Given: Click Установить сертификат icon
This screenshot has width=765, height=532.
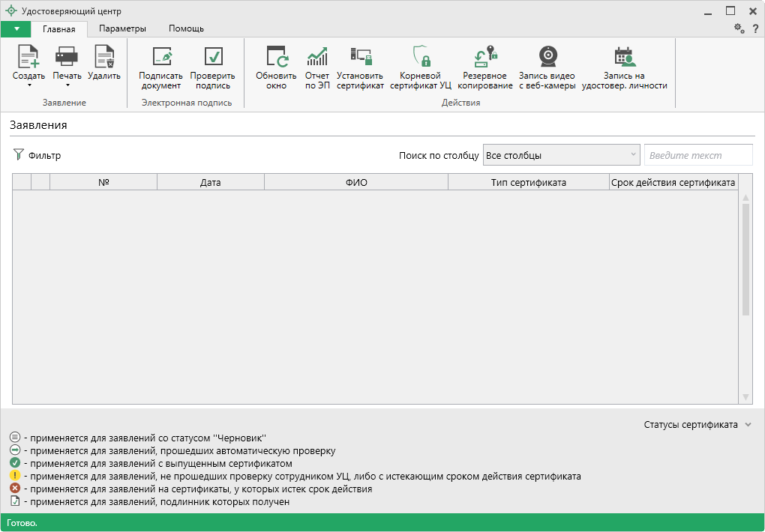Looking at the screenshot, I should coord(360,58).
